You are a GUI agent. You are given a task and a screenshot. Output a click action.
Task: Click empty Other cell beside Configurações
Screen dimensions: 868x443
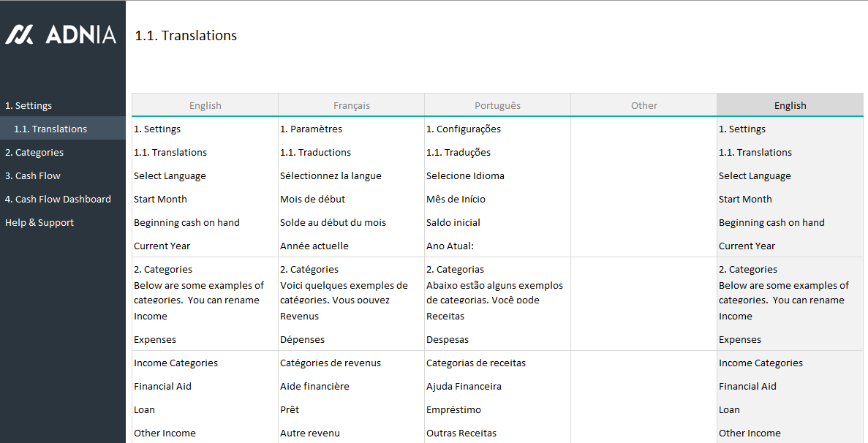[644, 129]
